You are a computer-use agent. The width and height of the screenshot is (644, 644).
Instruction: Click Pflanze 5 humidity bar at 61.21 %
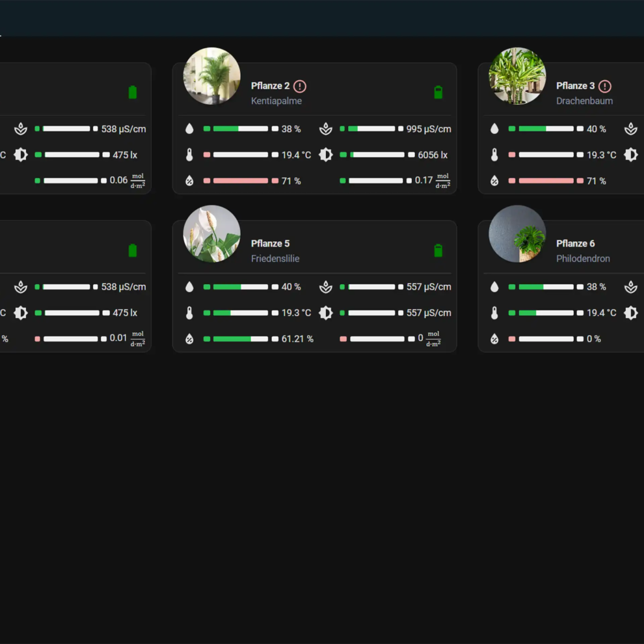tap(241, 339)
